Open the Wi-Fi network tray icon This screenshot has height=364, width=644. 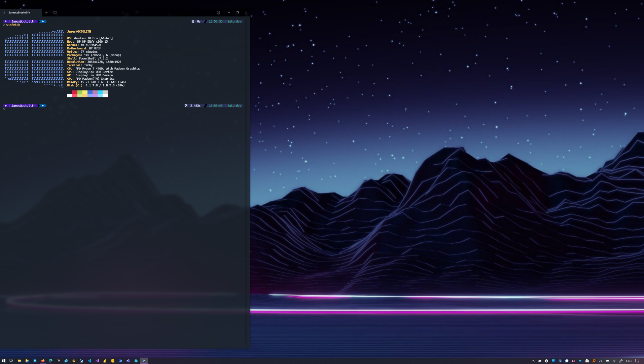[614, 361]
